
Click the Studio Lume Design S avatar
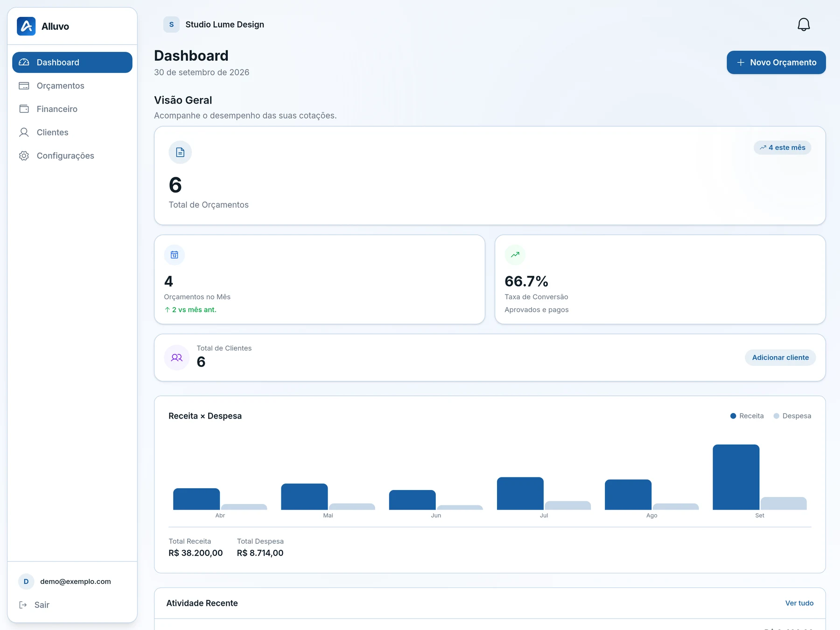click(x=171, y=24)
